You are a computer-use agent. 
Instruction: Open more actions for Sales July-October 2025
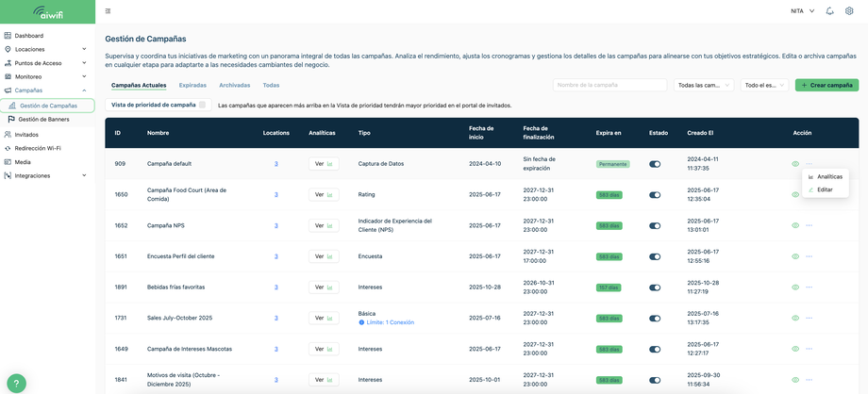point(810,319)
